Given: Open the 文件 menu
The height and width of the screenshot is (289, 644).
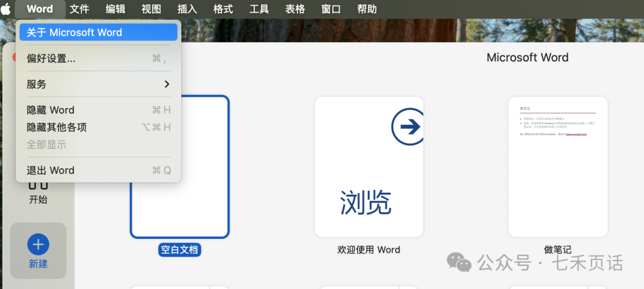Looking at the screenshot, I should click(x=79, y=8).
